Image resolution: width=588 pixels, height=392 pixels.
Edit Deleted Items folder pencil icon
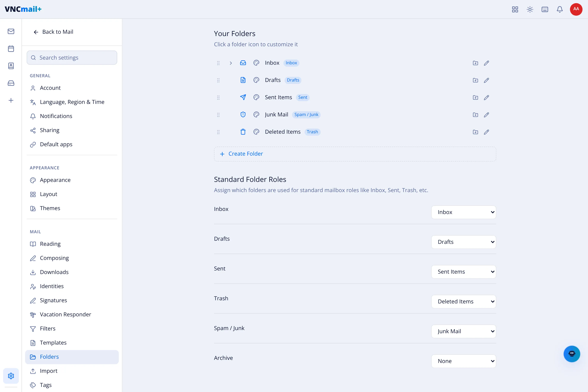click(x=486, y=132)
